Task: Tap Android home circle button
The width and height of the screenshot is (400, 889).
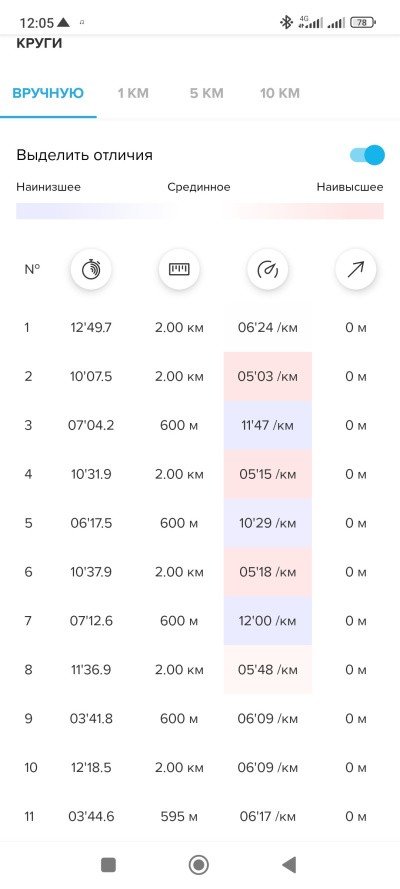Action: [198, 865]
